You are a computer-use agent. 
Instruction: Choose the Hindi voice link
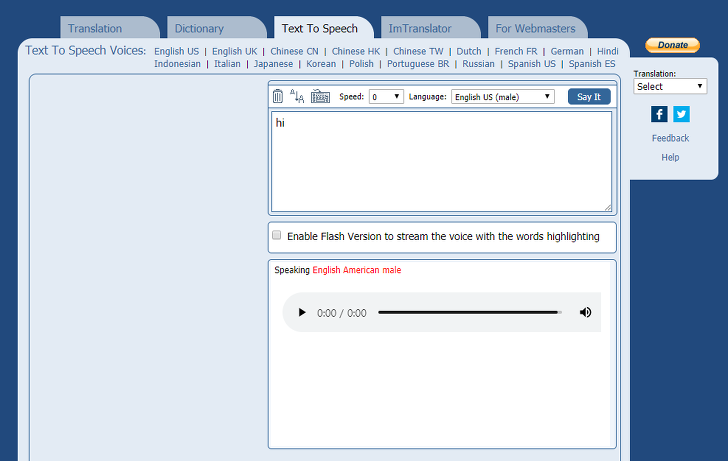[608, 52]
